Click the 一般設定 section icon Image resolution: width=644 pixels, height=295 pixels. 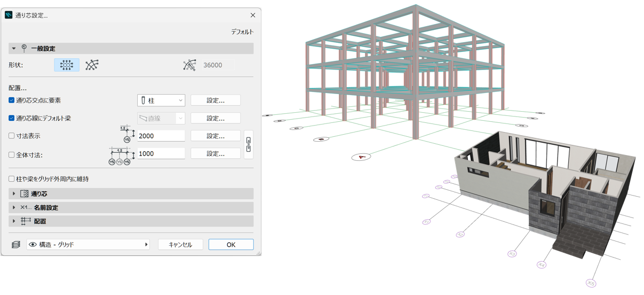tap(24, 49)
